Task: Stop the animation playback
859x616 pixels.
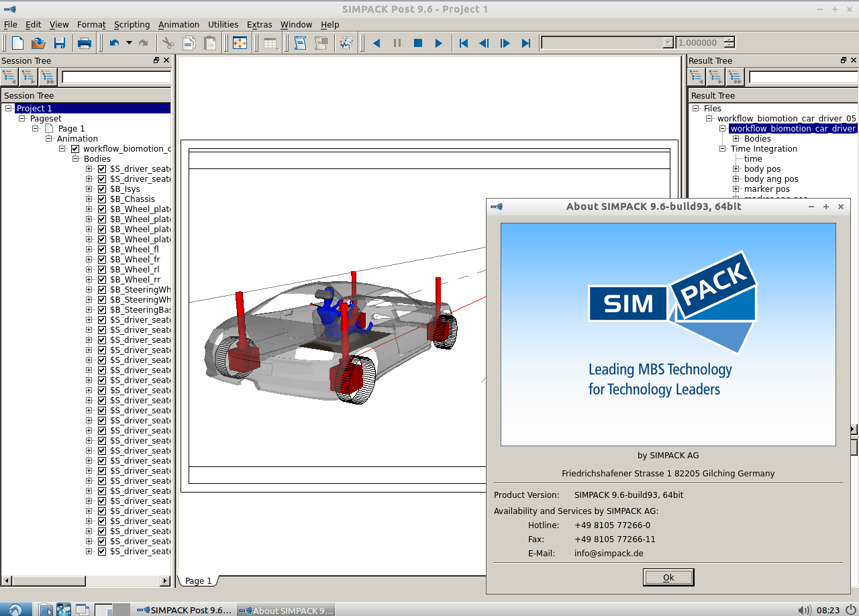Action: pyautogui.click(x=418, y=43)
